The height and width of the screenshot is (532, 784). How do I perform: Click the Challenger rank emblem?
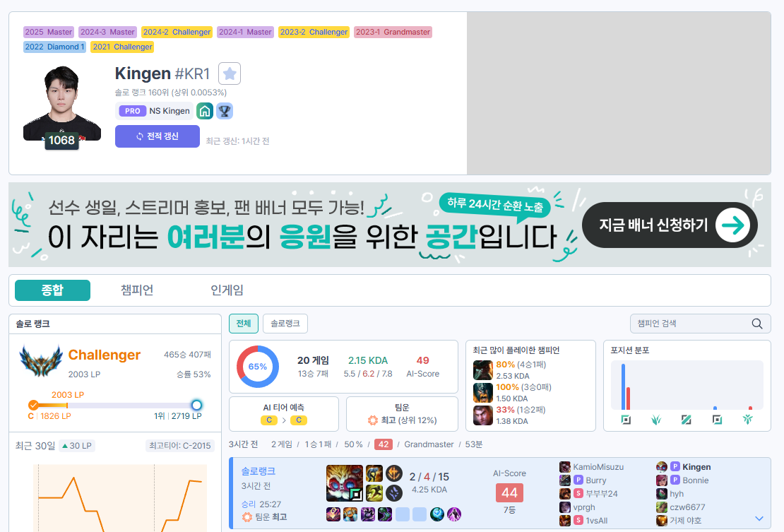pos(41,360)
